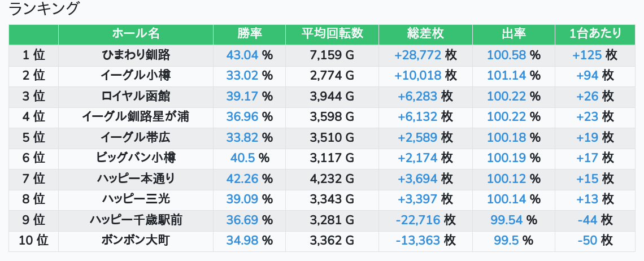Image resolution: width=644 pixels, height=261 pixels.
Task: Click the ハッピー千歳駅前 hall name
Action: point(136,220)
